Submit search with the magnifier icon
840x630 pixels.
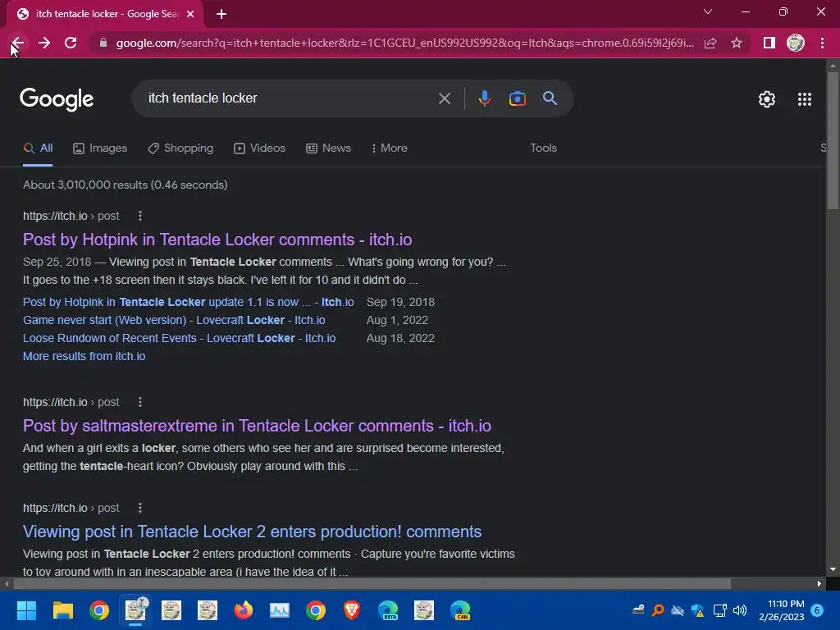click(x=550, y=98)
